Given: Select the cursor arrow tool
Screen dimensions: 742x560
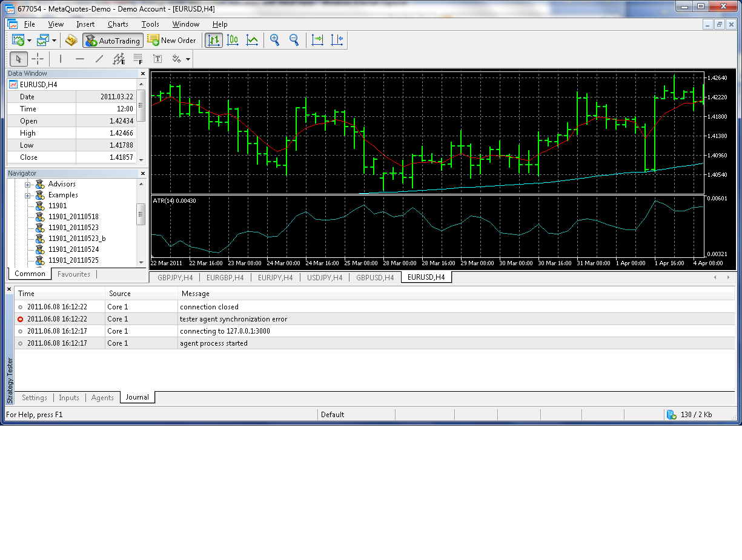Looking at the screenshot, I should click(19, 59).
